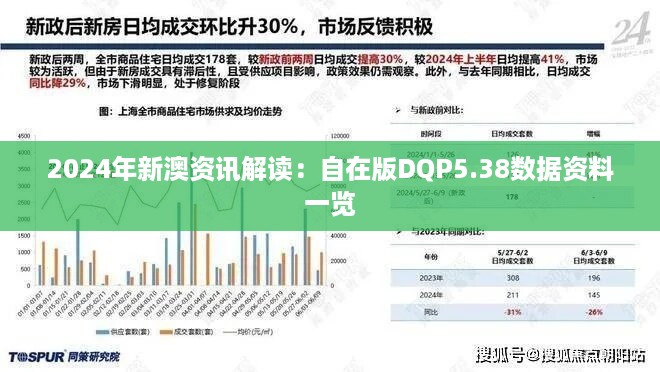Click the 120000 right axis label
660x372 pixels.
tap(340, 136)
